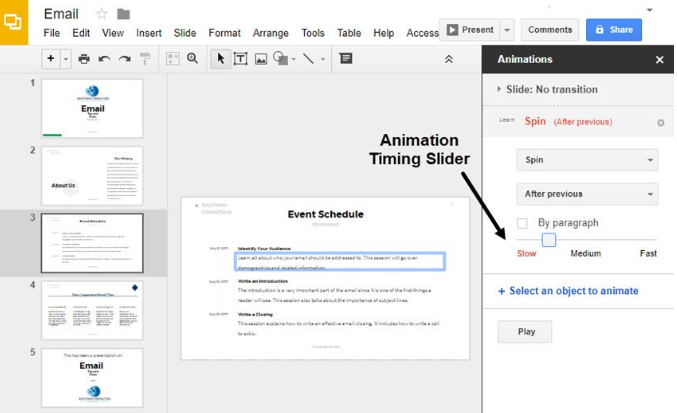
Task: Click Medium on the speed slider
Action: point(585,253)
